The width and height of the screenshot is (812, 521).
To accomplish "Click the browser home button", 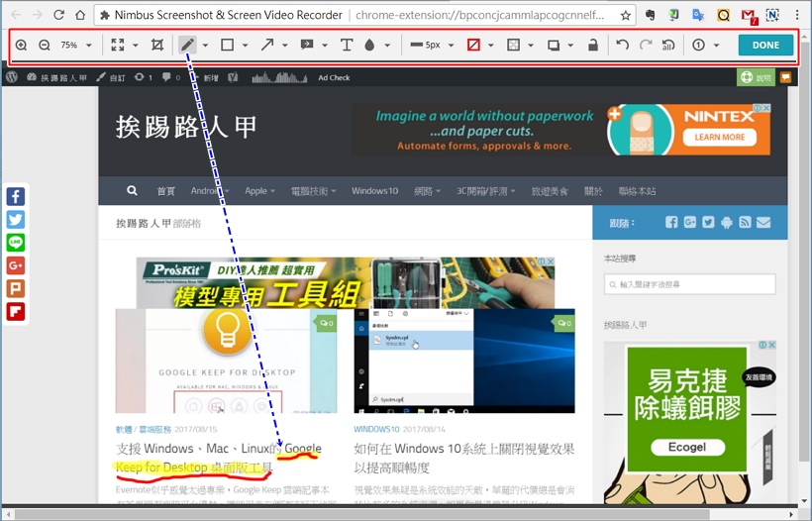I will tap(80, 15).
